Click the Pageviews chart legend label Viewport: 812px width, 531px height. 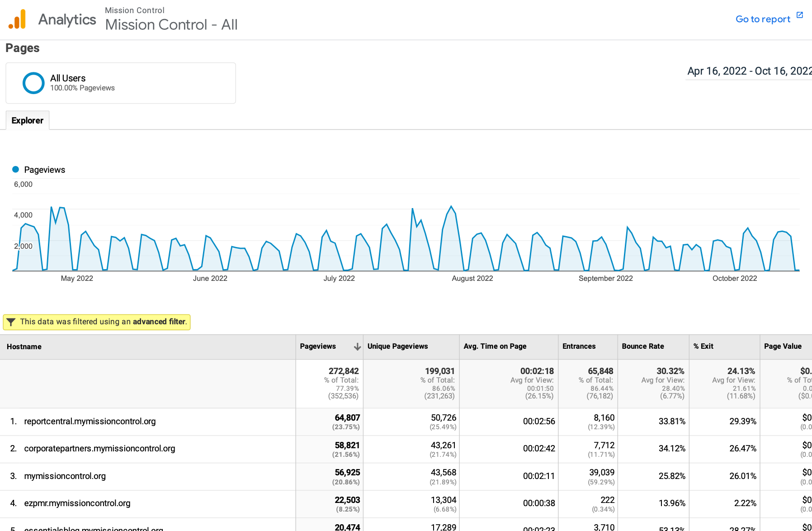(44, 170)
